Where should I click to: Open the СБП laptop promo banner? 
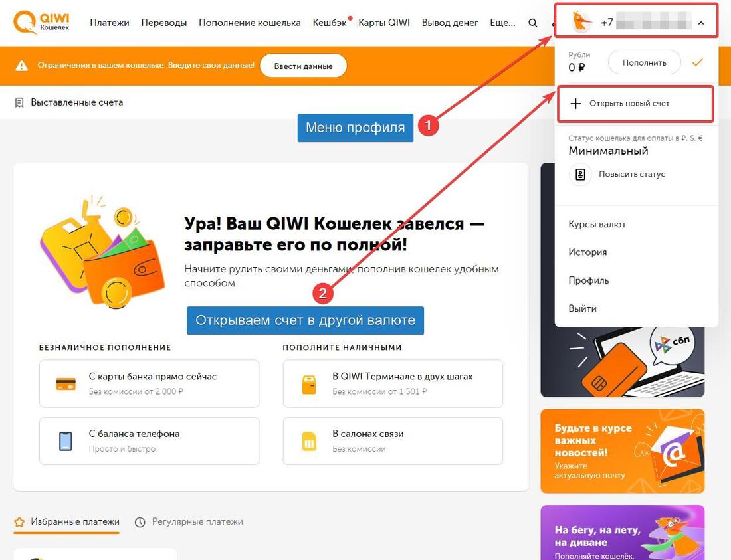(623, 361)
